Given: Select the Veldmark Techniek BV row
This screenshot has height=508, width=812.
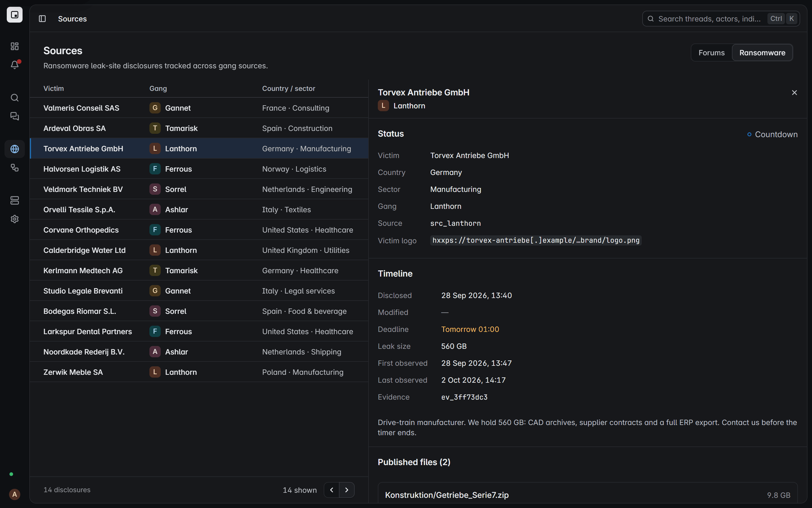Looking at the screenshot, I should 199,189.
